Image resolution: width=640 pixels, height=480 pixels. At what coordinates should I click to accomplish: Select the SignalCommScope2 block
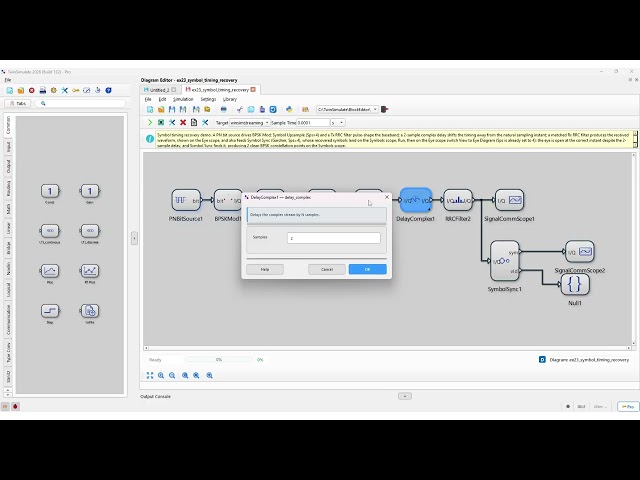click(x=580, y=251)
